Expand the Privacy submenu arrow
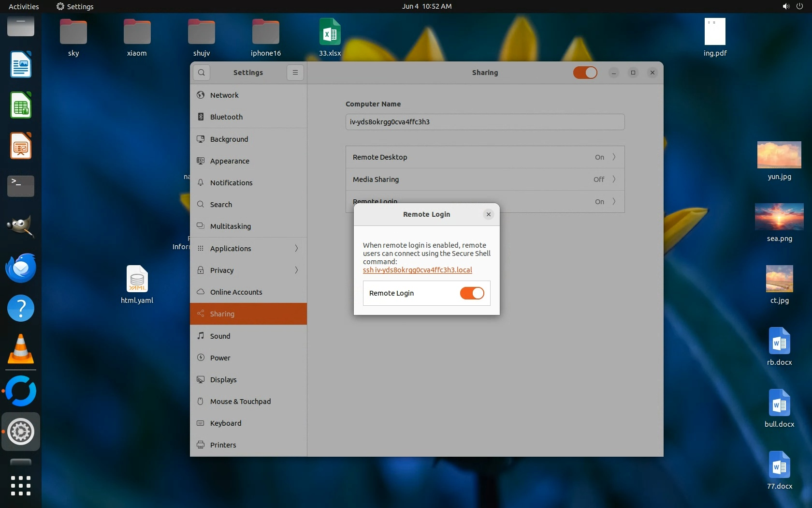 point(296,270)
